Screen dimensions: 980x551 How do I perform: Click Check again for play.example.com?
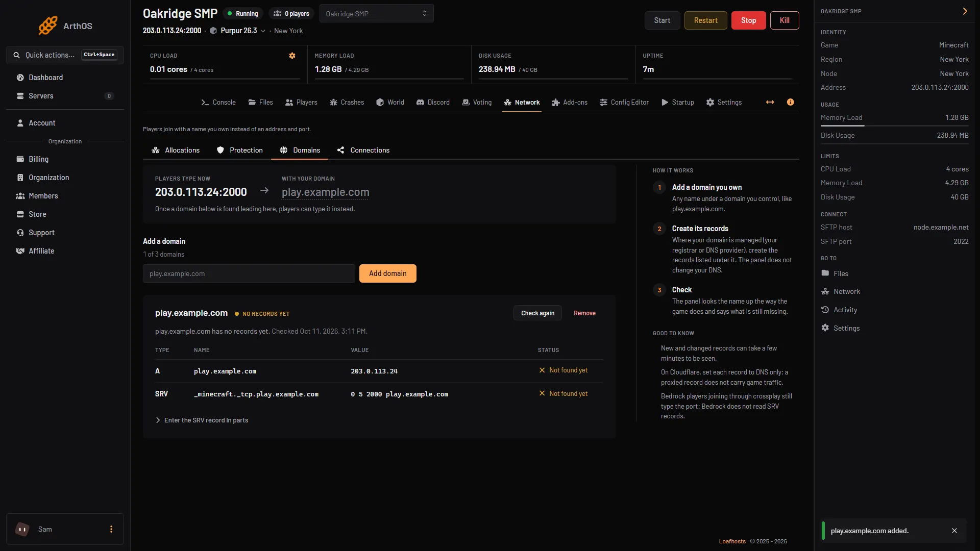[x=537, y=313]
